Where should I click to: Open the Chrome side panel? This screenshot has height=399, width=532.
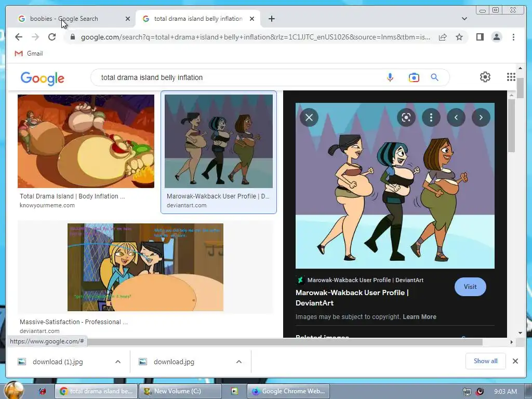[x=480, y=37]
